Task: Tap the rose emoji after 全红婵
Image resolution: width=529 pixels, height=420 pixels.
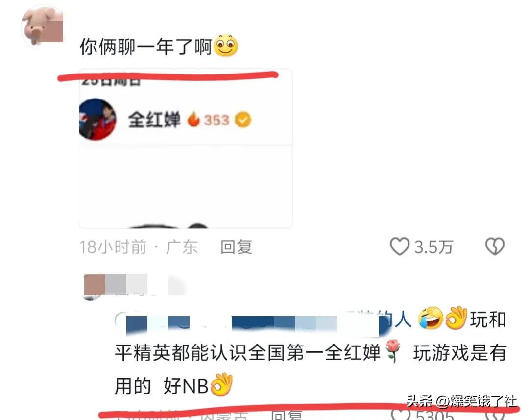Action: click(393, 351)
